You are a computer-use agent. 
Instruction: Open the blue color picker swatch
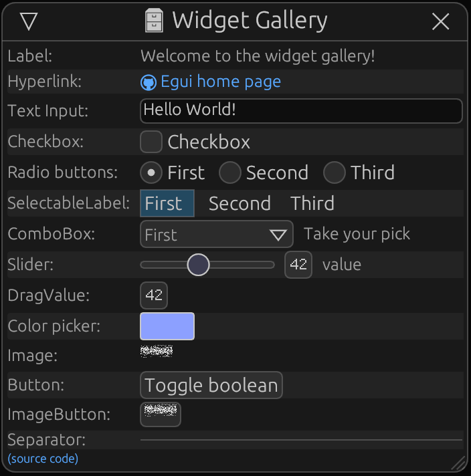(167, 326)
